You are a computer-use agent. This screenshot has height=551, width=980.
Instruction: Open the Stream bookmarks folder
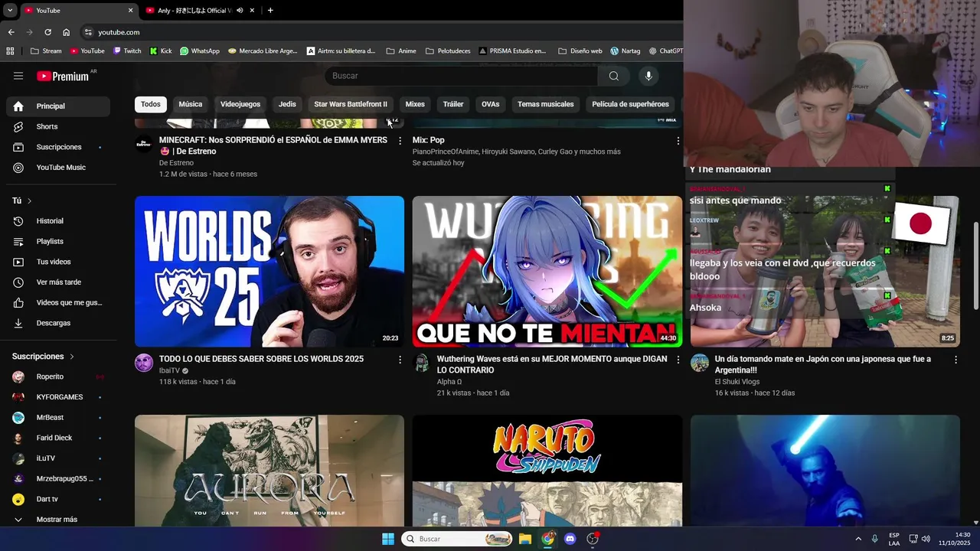(46, 51)
